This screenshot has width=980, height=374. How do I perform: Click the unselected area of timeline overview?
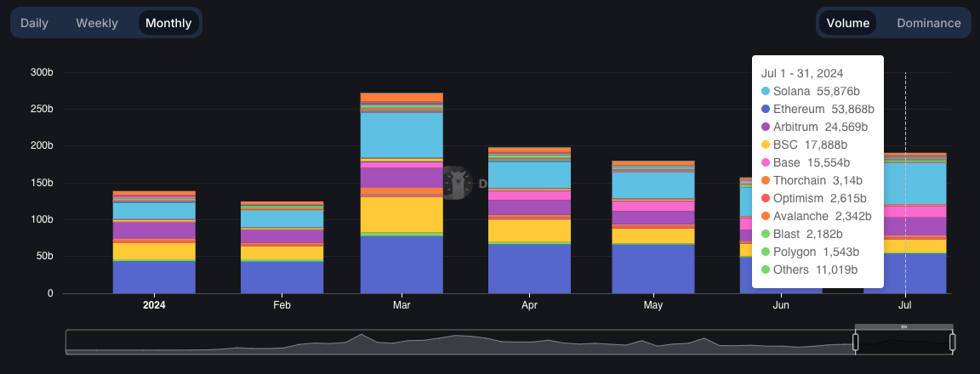(x=425, y=343)
